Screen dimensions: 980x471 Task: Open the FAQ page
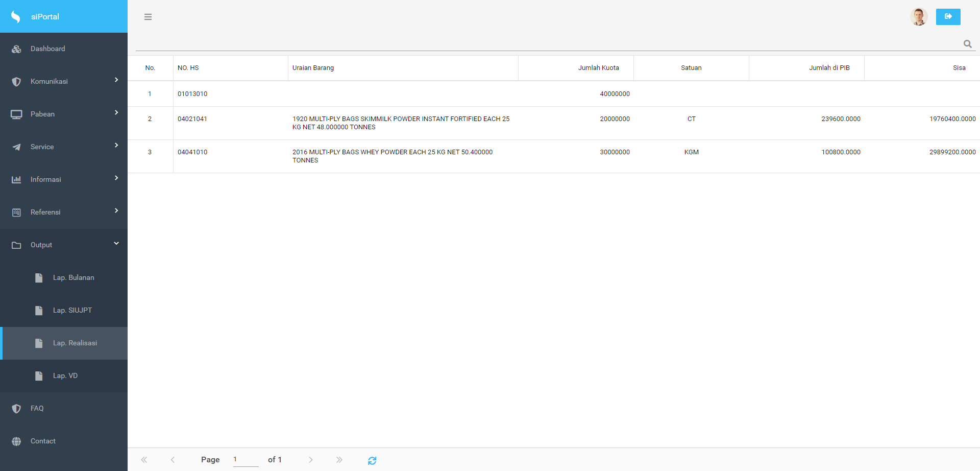[64, 409]
